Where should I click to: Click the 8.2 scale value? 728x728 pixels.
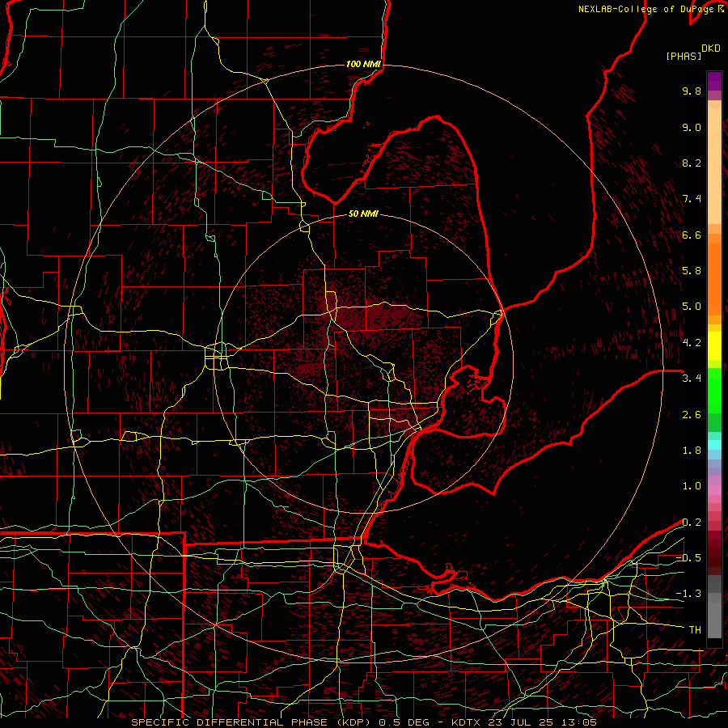[692, 163]
